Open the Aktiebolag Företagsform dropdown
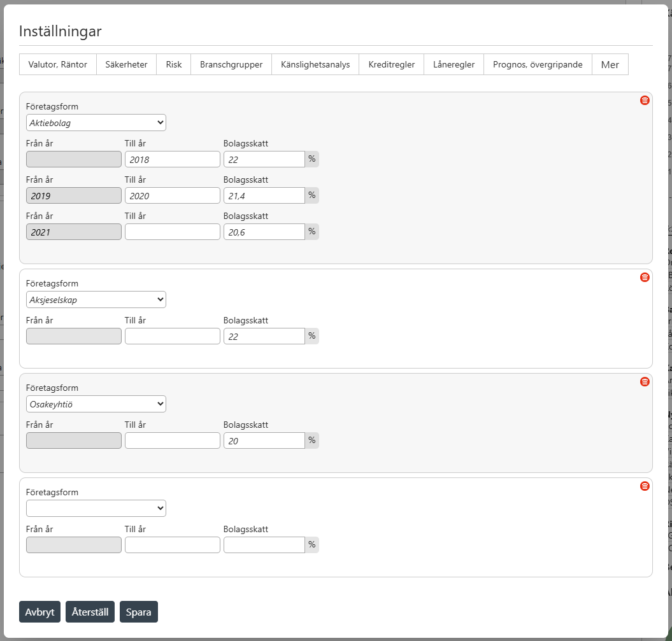This screenshot has height=641, width=672. pyautogui.click(x=96, y=123)
